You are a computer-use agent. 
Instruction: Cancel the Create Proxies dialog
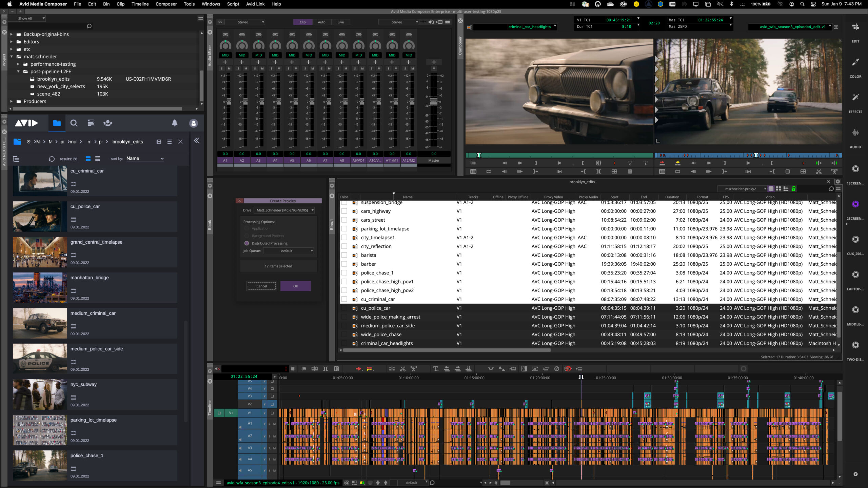point(261,286)
